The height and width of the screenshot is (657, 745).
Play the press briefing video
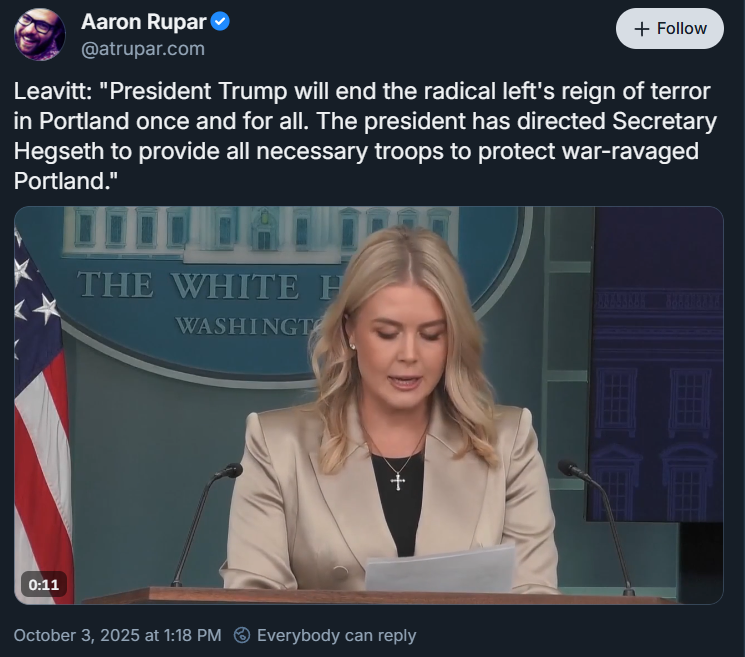[x=368, y=404]
